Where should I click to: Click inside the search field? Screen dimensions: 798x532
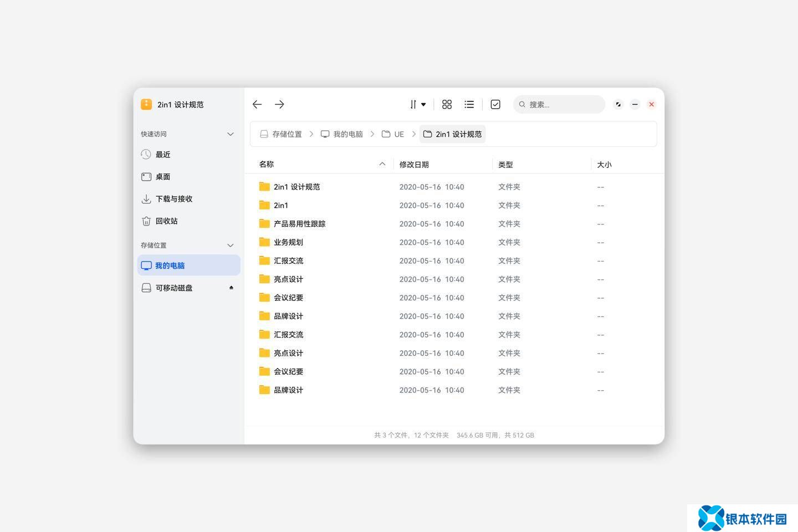click(x=562, y=104)
